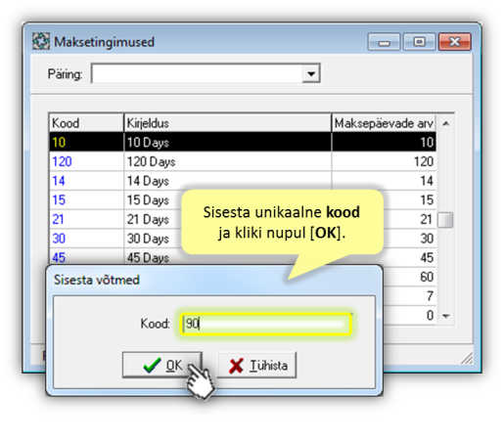Select the row with code 120
The image size is (504, 439).
click(243, 161)
